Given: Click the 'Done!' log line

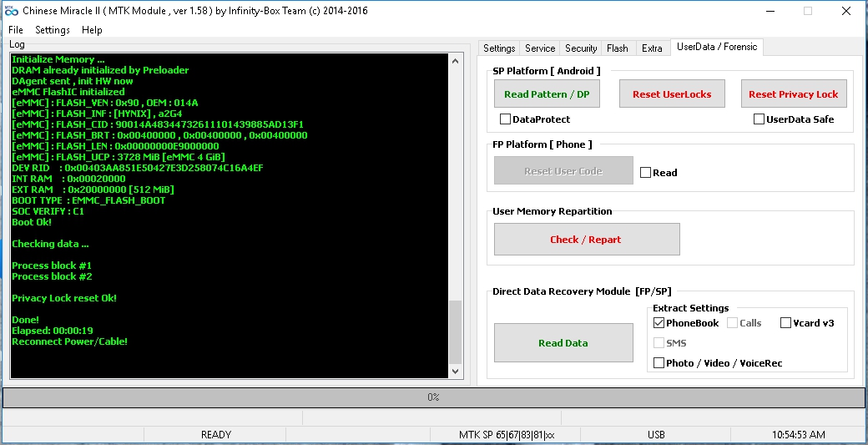Looking at the screenshot, I should point(26,320).
